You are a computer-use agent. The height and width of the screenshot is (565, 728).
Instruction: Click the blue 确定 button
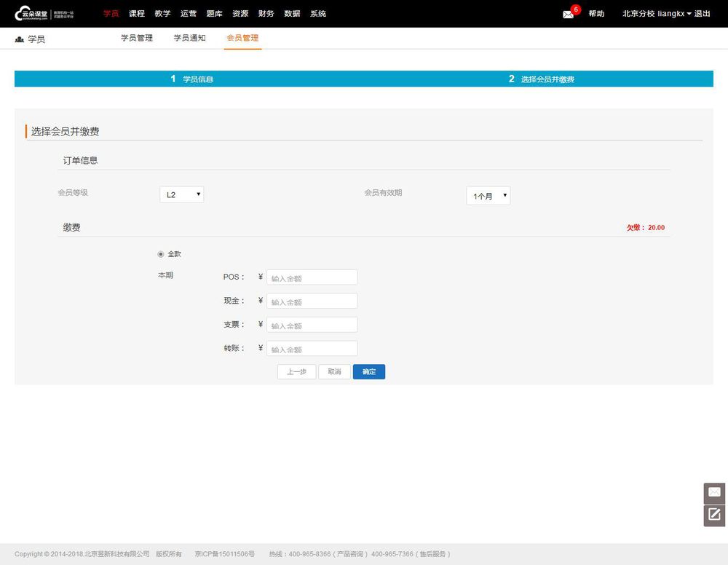coord(368,371)
